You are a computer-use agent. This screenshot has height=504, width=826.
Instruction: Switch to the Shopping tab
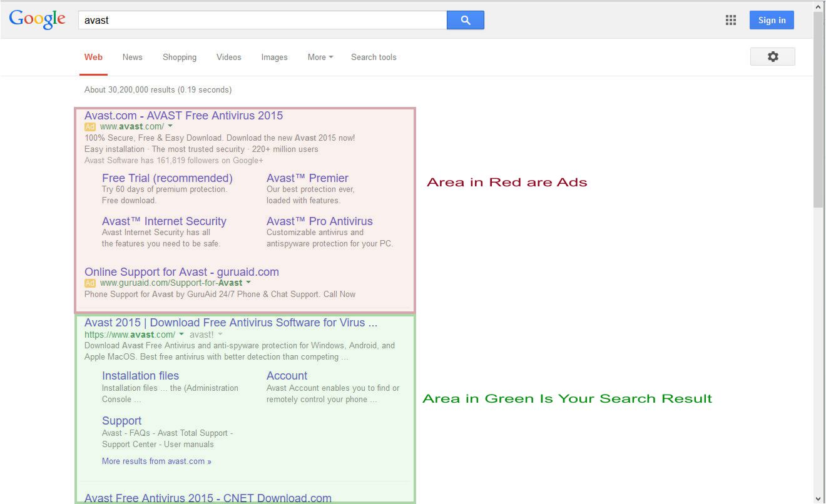click(x=180, y=57)
